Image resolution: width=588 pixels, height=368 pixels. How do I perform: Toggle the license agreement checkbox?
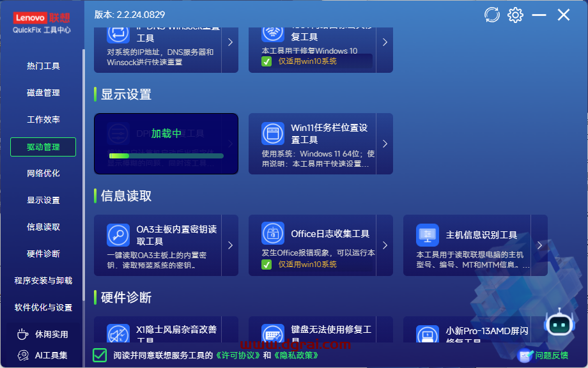100,355
